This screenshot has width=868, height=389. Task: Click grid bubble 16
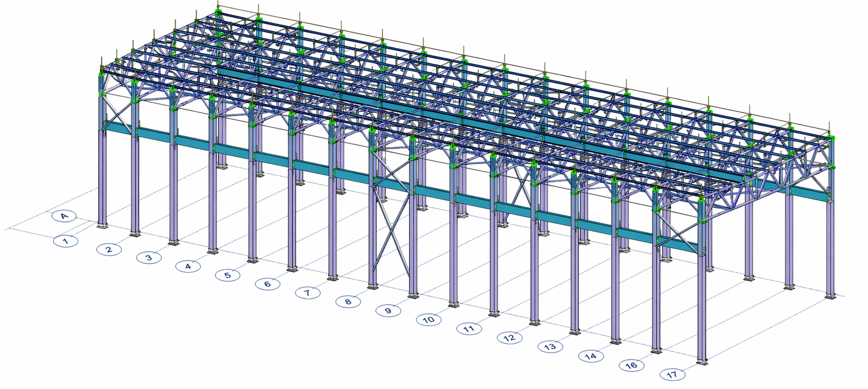click(631, 365)
